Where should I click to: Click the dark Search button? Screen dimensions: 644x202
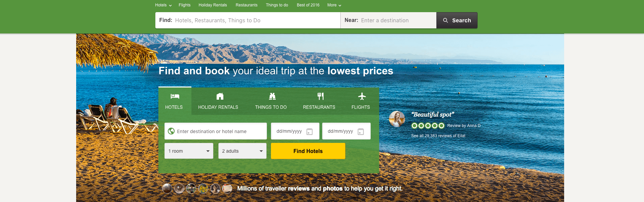tap(457, 20)
